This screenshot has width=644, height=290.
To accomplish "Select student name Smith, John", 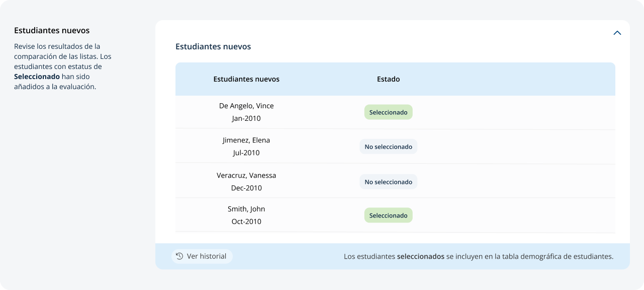I will tap(246, 209).
